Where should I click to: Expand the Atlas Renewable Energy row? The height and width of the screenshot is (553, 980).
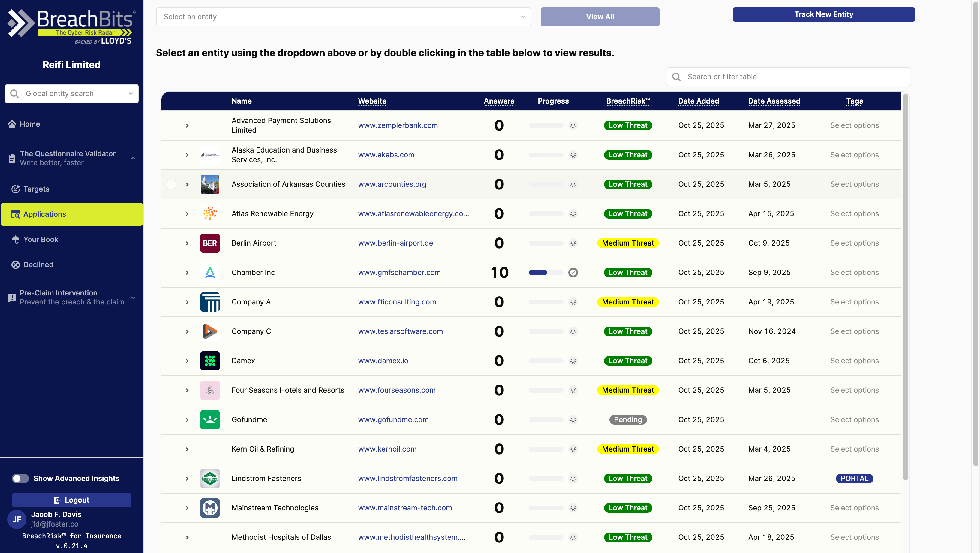(x=187, y=213)
